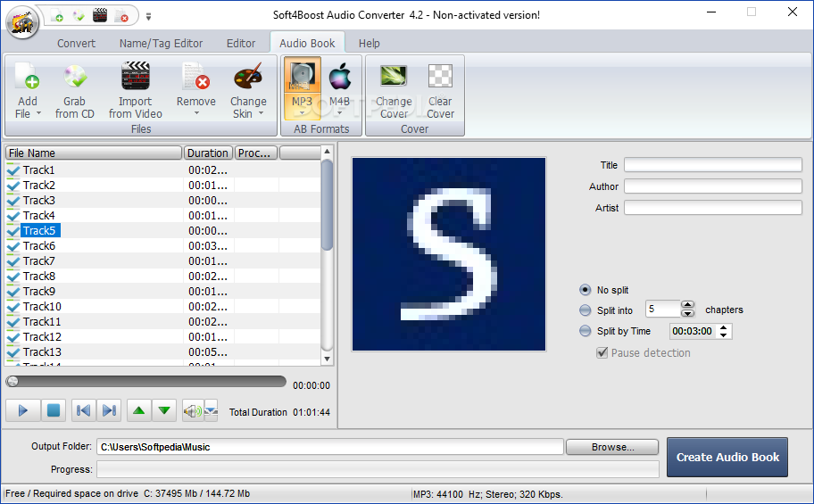The image size is (814, 504).
Task: Click the Duration column header
Action: pyautogui.click(x=208, y=153)
